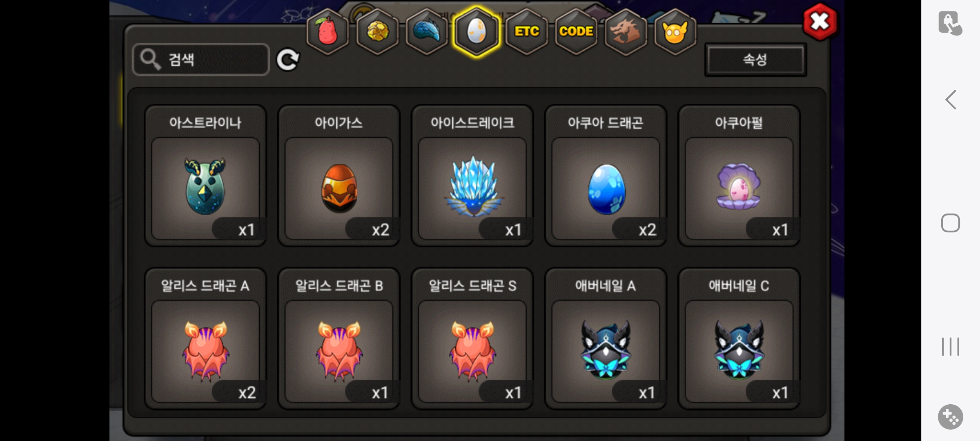Open the fruit food category tab

(x=327, y=32)
